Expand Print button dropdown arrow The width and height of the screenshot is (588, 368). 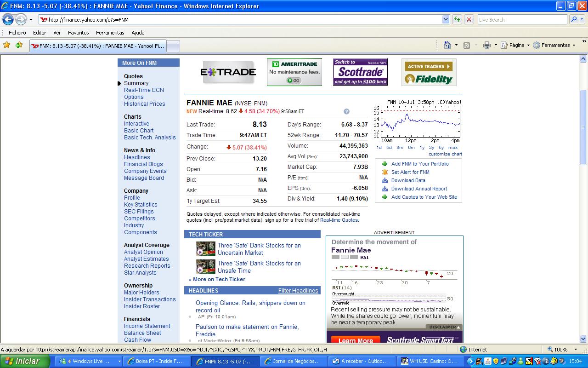pos(496,45)
